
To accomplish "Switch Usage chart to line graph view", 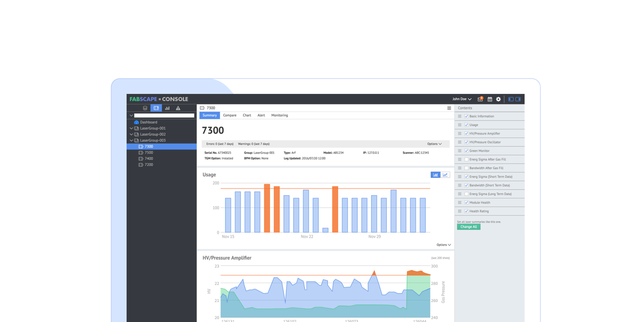I will click(445, 175).
